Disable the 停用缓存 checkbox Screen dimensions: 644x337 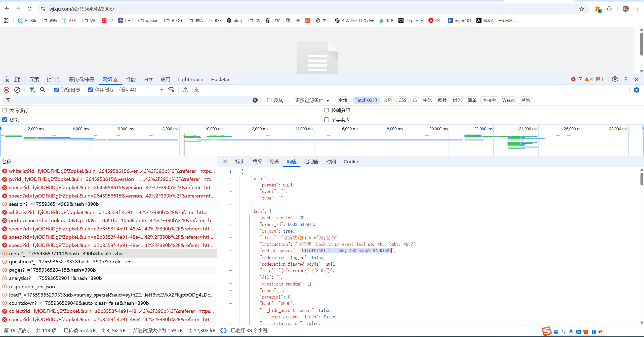[90, 90]
